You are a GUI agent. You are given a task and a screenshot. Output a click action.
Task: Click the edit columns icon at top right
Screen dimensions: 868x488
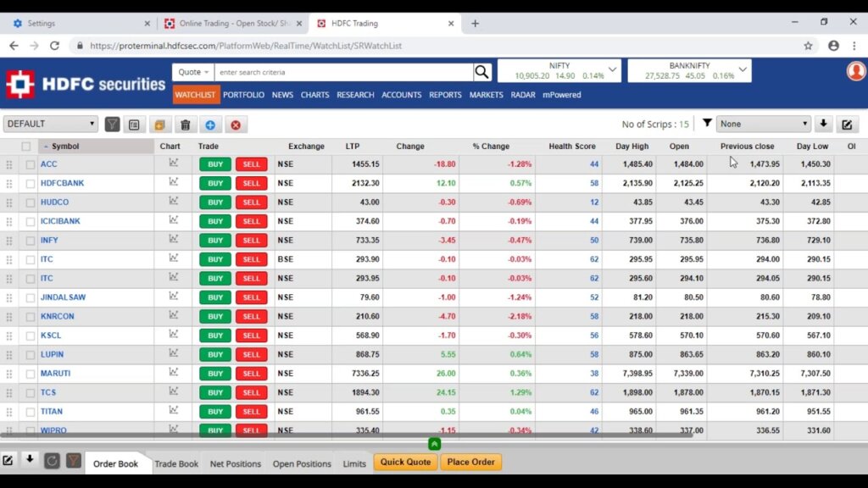(x=847, y=125)
